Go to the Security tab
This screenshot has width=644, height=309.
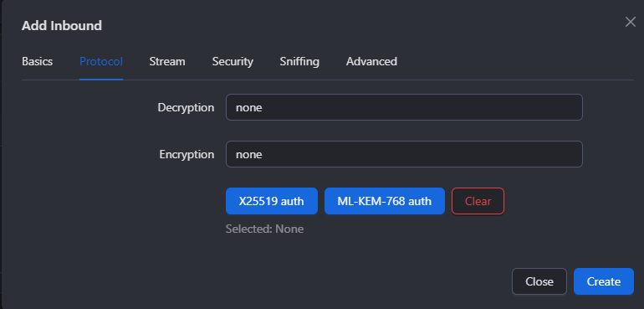(233, 62)
